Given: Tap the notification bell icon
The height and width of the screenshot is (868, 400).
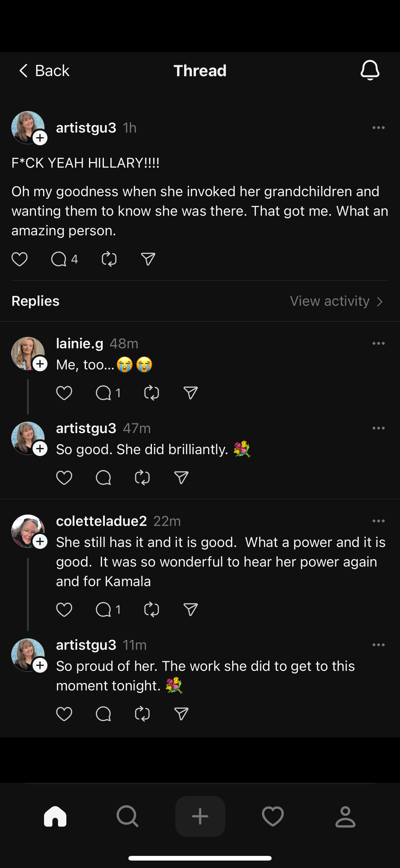Looking at the screenshot, I should 370,70.
